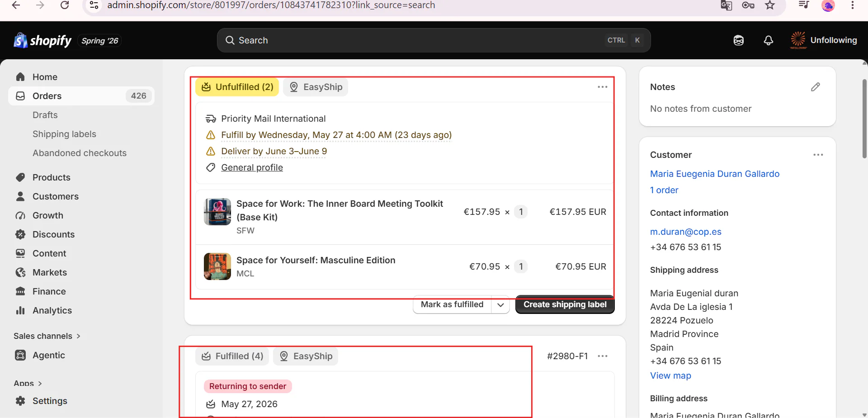Open the unfulfilled card three-dot menu

603,87
